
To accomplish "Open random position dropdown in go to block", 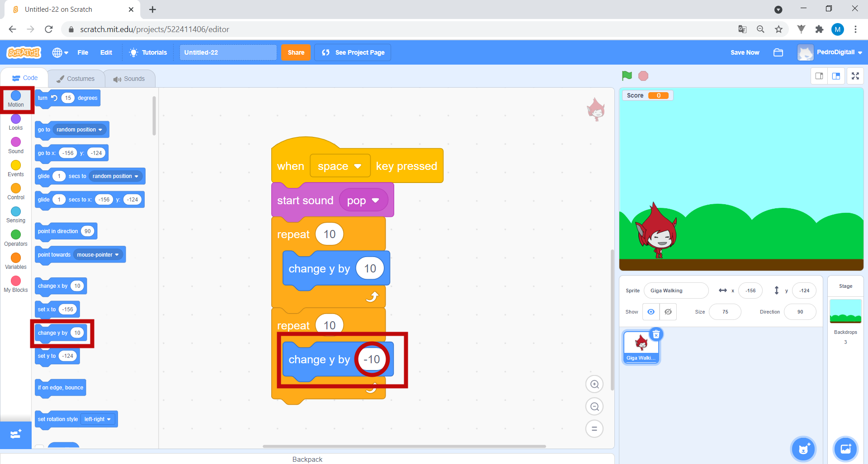I will (x=80, y=130).
